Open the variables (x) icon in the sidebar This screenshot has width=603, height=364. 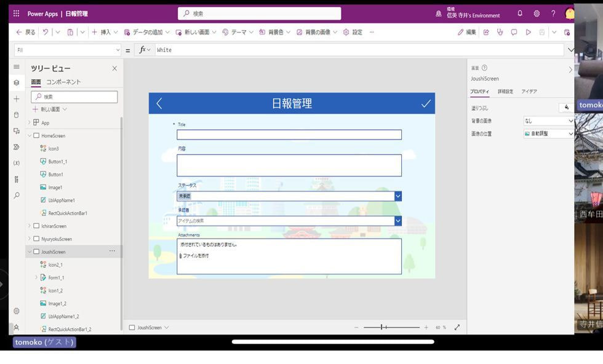coord(17,163)
